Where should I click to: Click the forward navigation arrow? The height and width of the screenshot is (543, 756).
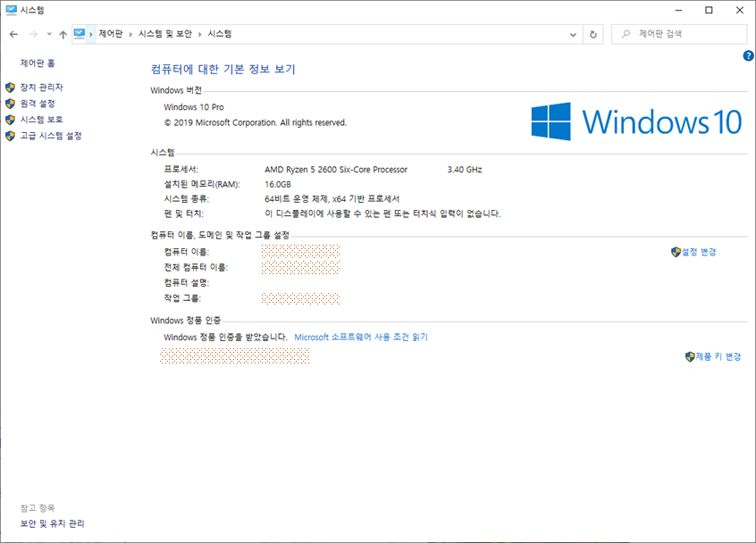click(33, 34)
